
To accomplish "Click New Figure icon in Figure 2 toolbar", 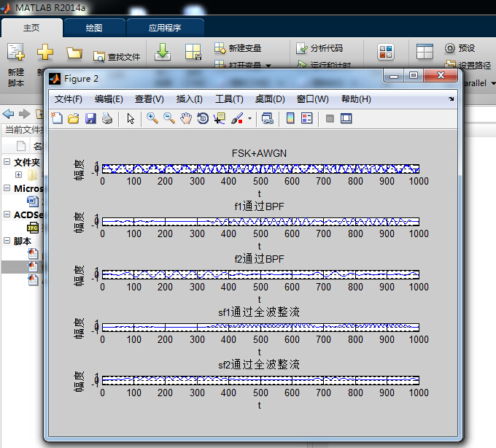I will (x=57, y=118).
